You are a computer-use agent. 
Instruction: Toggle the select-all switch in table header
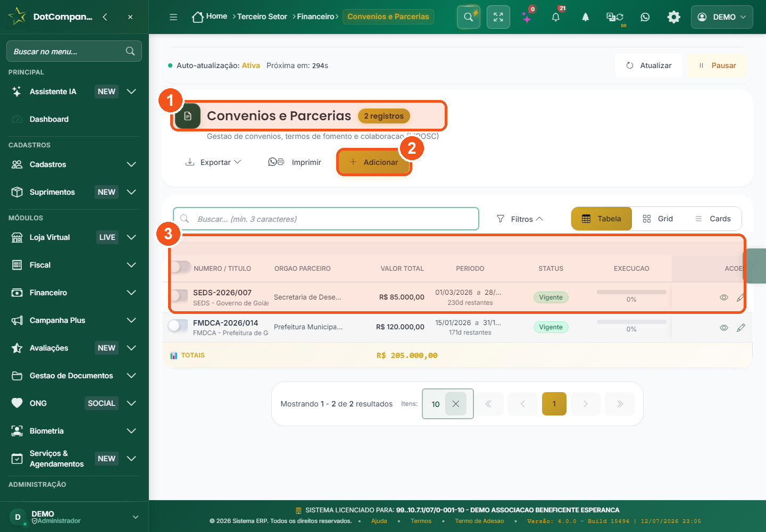tap(179, 267)
